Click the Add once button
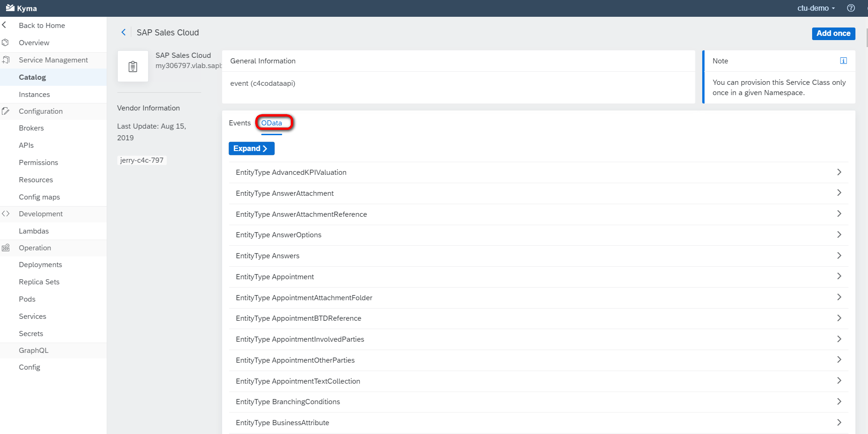The image size is (868, 434). (834, 33)
